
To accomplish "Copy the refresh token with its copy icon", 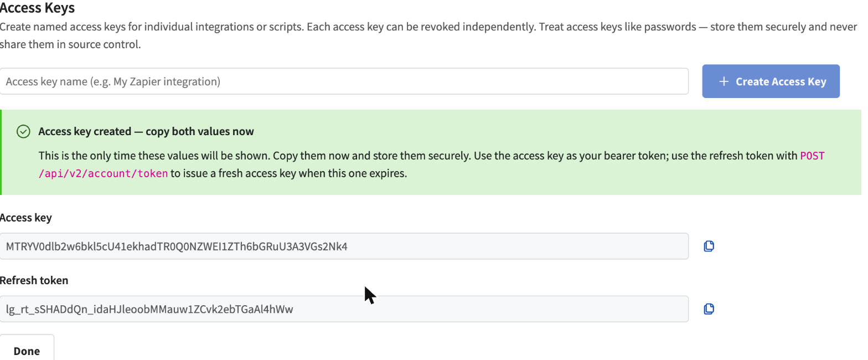I will pyautogui.click(x=709, y=309).
